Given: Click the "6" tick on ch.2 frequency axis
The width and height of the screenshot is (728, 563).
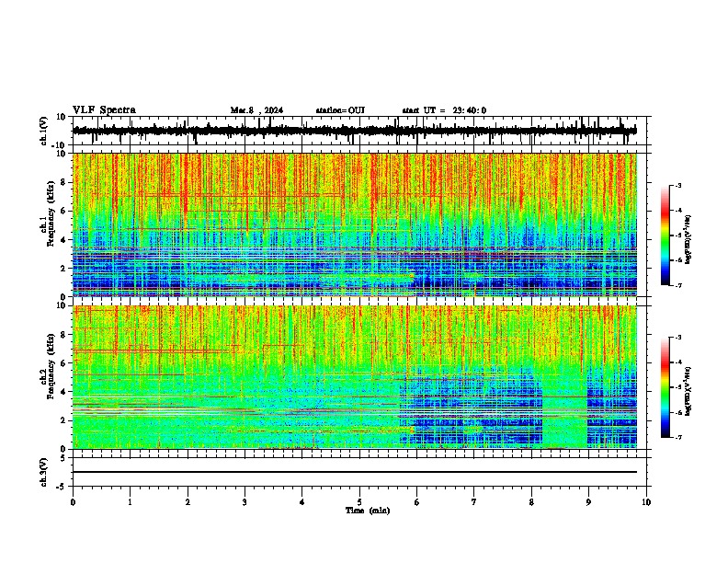Looking at the screenshot, I should click(63, 362).
